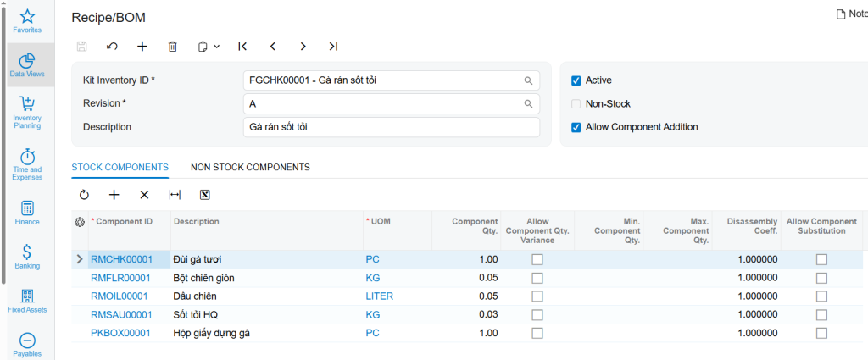Add a new Recipe/BOM record
The image size is (868, 360).
pos(142,47)
